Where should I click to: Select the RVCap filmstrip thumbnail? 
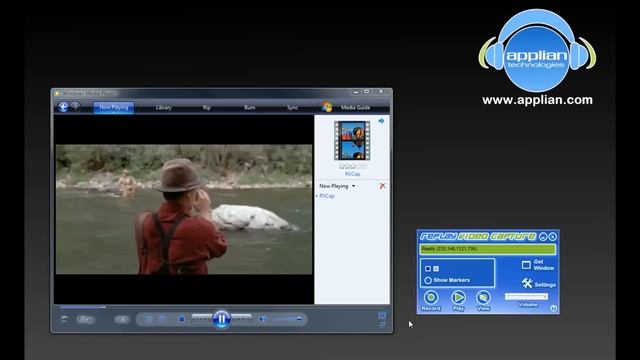352,141
